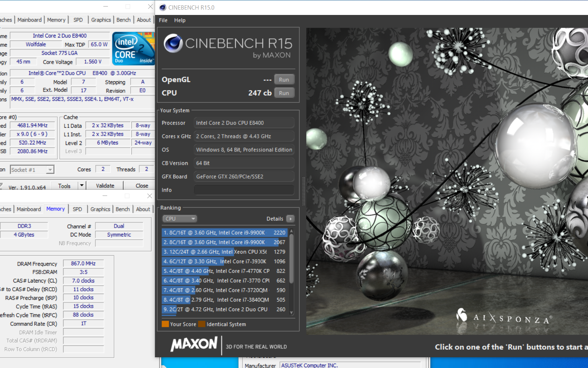This screenshot has height=368, width=588.
Task: Select ranking entry 8 Core i7-3840QM
Action: (x=225, y=300)
